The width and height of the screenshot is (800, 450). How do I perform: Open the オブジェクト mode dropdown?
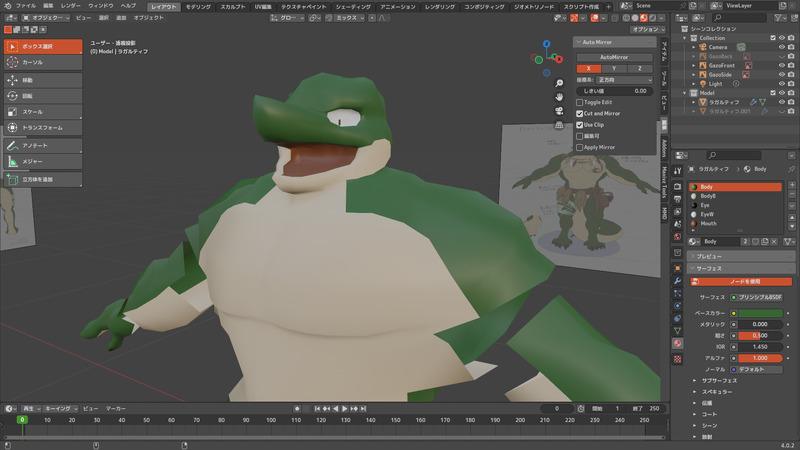pos(48,18)
